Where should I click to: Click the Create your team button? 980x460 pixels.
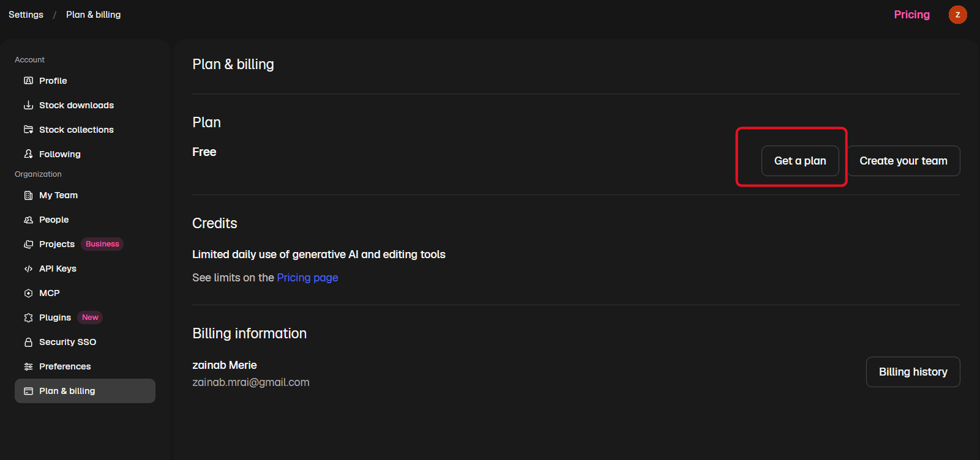[903, 161]
